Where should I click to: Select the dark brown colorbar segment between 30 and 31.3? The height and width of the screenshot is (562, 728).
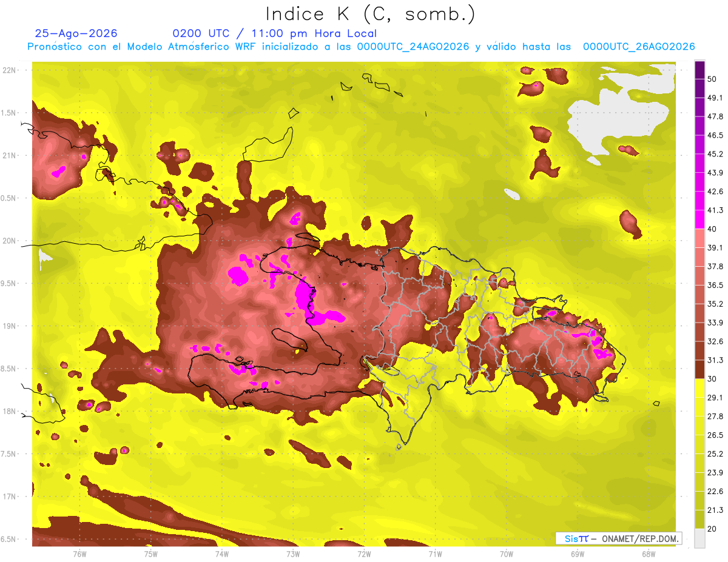[699, 369]
